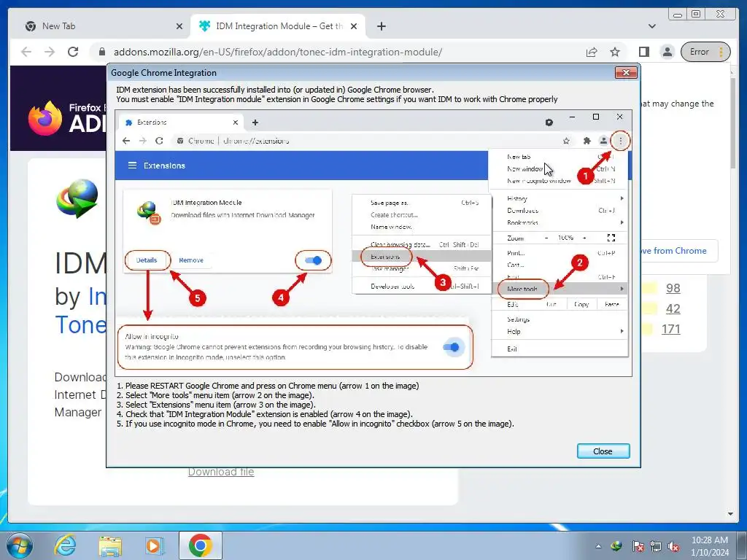Open the network status tray icon
This screenshot has height=560, width=747.
656,546
